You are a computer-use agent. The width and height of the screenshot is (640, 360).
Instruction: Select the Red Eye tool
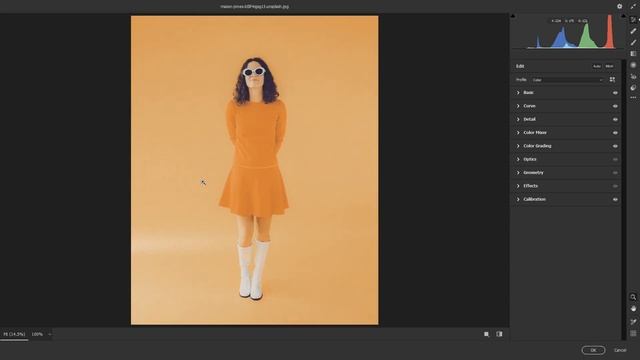click(x=633, y=76)
